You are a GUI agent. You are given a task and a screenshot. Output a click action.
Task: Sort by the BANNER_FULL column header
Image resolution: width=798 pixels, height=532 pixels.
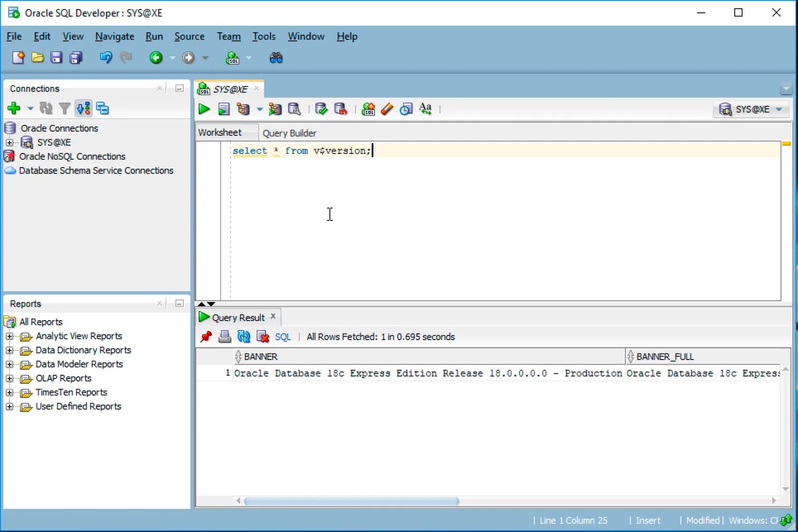click(x=703, y=357)
